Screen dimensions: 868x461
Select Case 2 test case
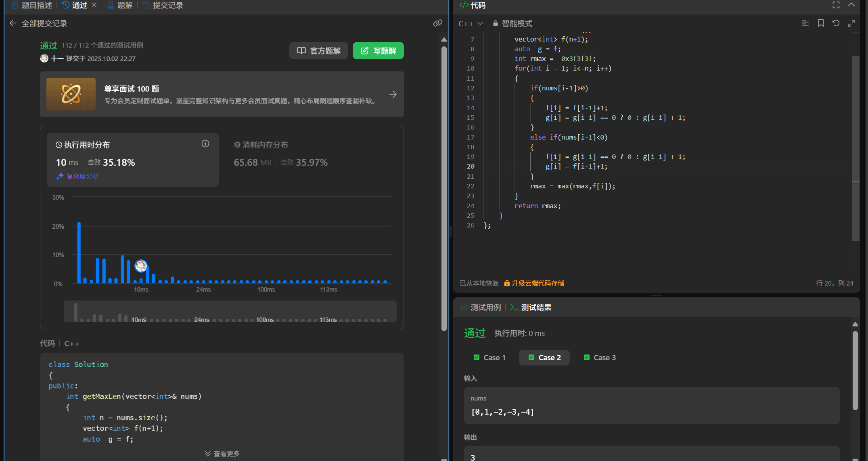point(544,357)
